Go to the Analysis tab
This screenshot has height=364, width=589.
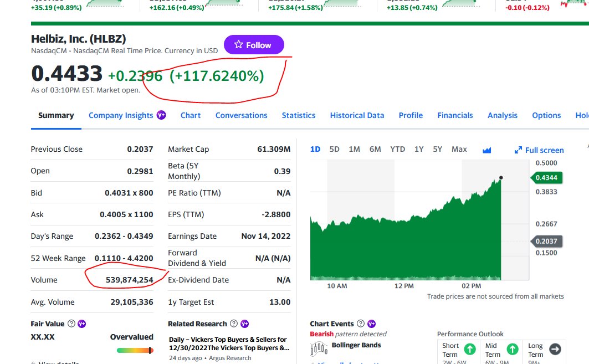pos(502,115)
